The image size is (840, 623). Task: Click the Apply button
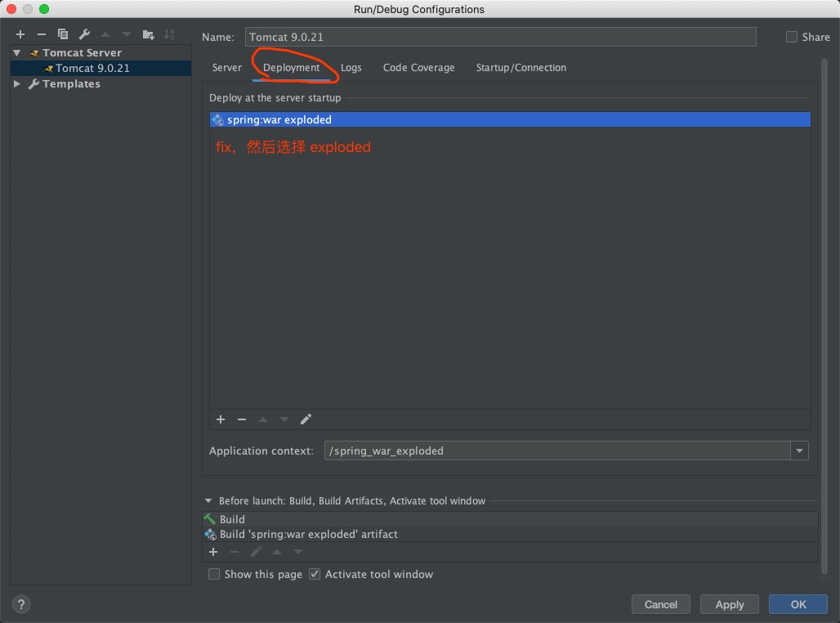point(729,605)
